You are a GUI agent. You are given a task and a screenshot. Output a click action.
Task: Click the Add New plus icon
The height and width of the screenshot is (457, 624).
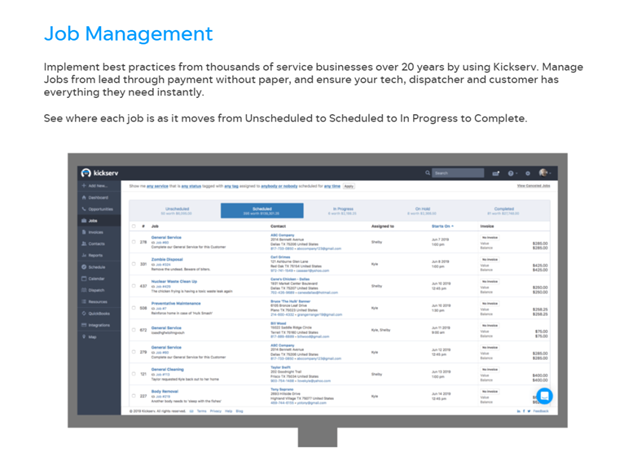coord(84,186)
